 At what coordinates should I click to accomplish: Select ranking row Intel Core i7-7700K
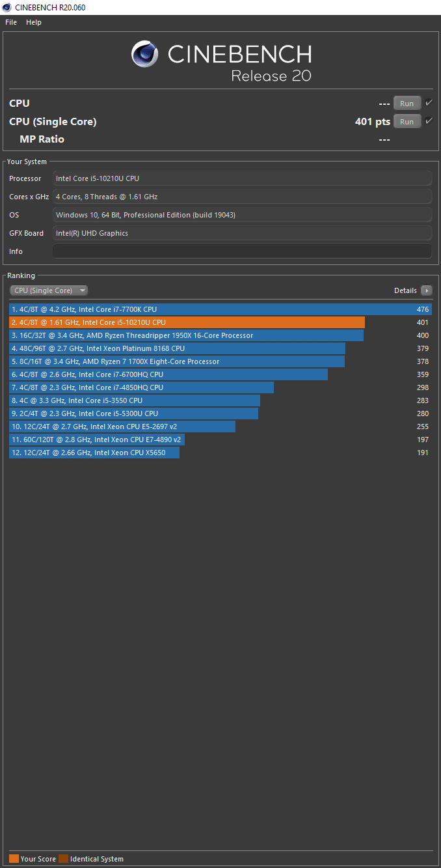[x=220, y=309]
